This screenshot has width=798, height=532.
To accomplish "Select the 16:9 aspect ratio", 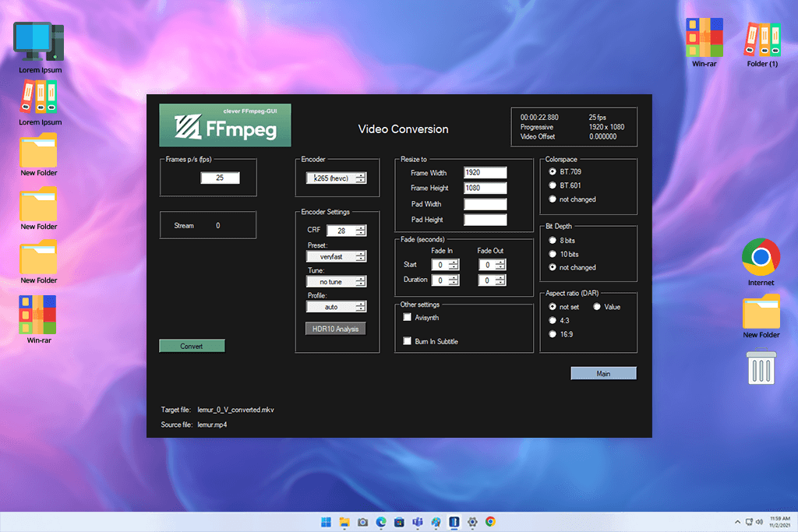I will coord(553,334).
